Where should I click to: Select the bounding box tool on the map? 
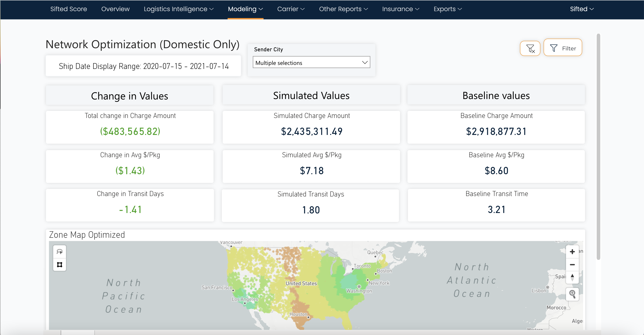coord(60,264)
